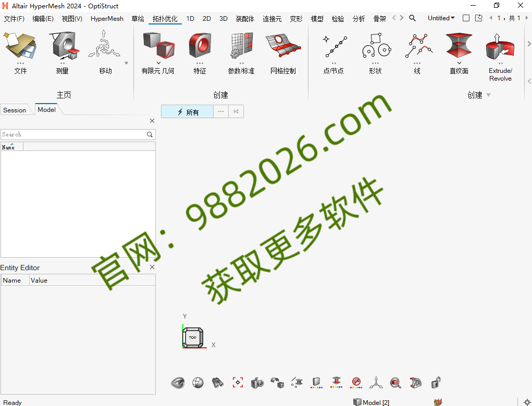Click the red clamp section cut icon

point(416,383)
